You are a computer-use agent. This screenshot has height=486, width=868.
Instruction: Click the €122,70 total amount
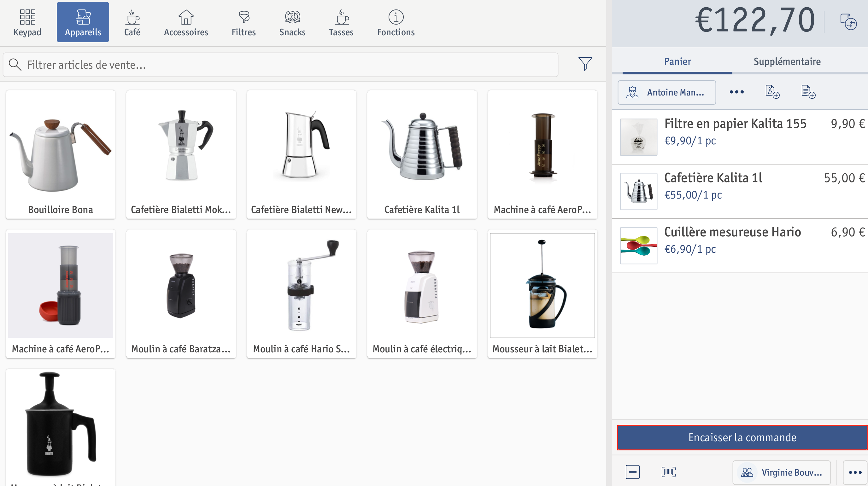[755, 20]
